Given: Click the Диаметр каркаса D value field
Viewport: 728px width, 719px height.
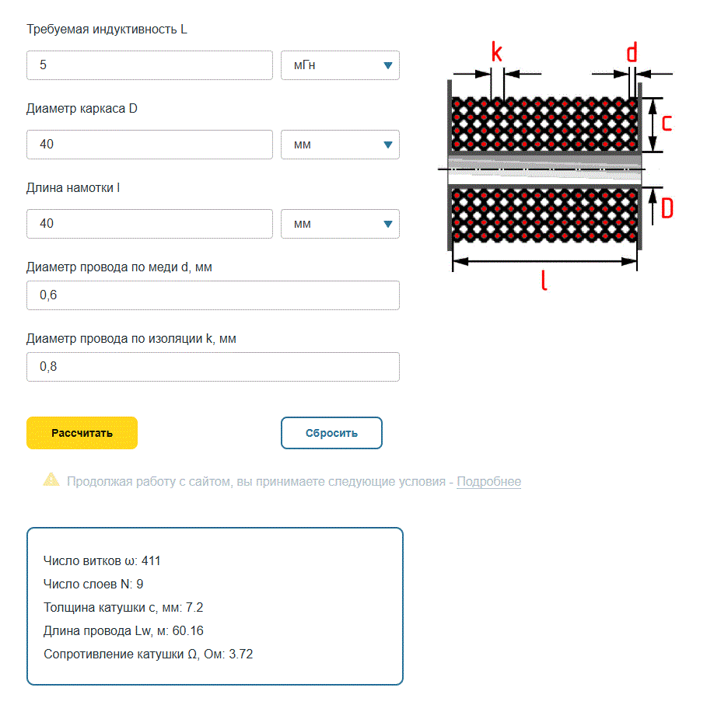Looking at the screenshot, I should (149, 145).
